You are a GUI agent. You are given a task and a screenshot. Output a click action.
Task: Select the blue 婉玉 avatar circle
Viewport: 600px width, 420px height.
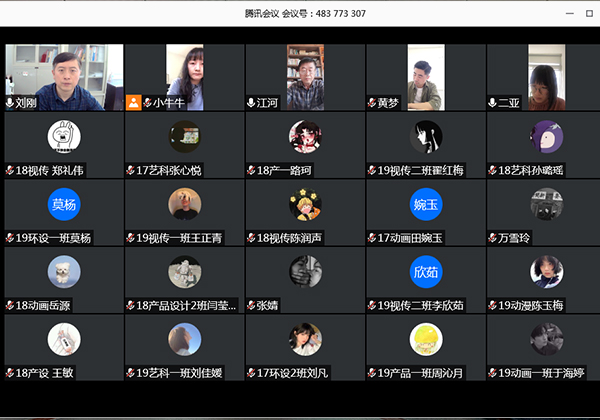coord(425,204)
